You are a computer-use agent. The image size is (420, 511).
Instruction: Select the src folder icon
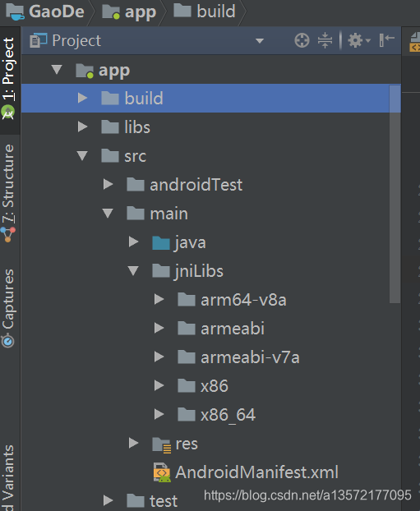(110, 155)
